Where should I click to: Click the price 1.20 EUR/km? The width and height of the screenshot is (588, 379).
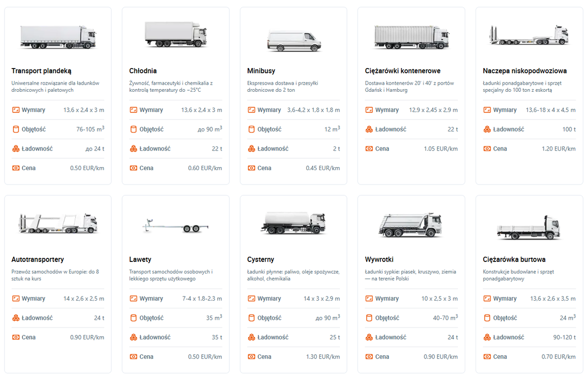559,149
